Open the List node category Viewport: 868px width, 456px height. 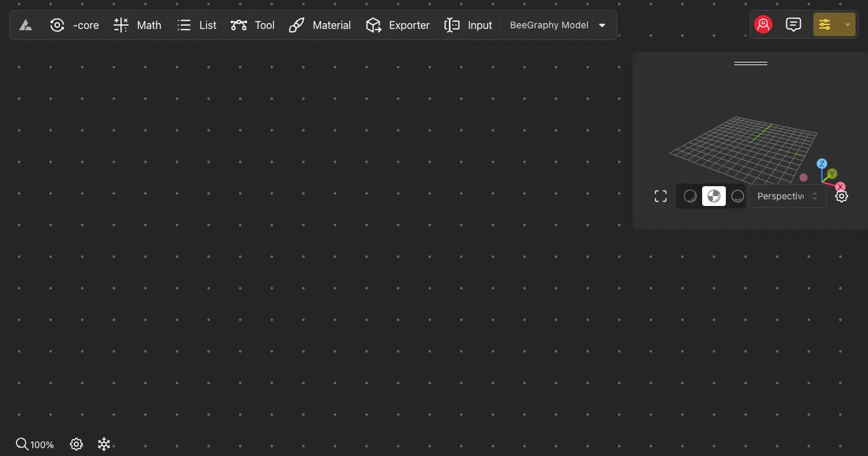[x=197, y=26]
